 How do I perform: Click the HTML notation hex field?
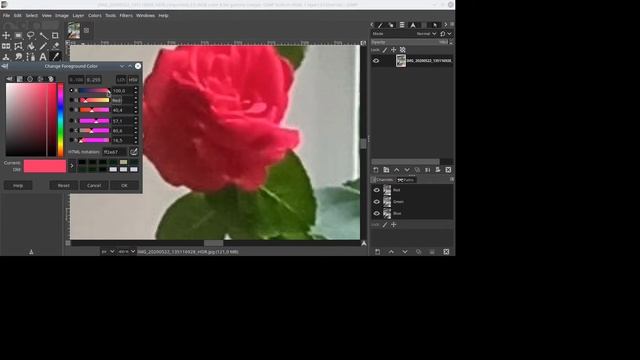coord(115,152)
